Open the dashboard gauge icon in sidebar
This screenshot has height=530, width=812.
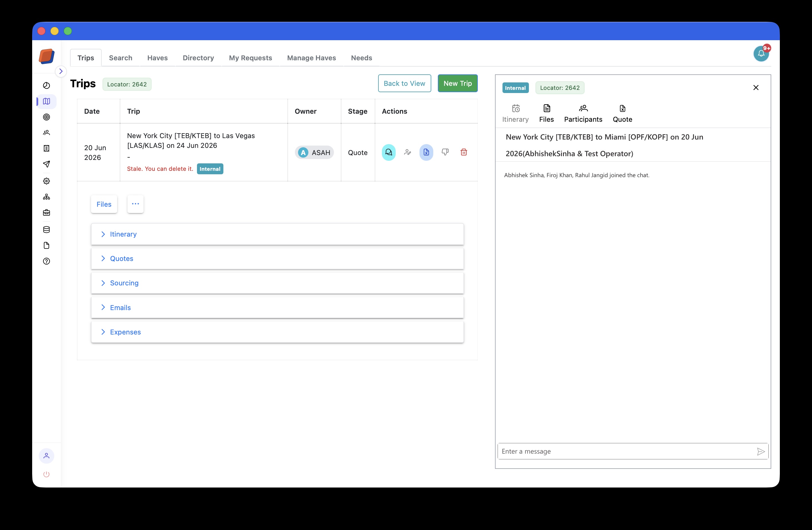pos(47,86)
